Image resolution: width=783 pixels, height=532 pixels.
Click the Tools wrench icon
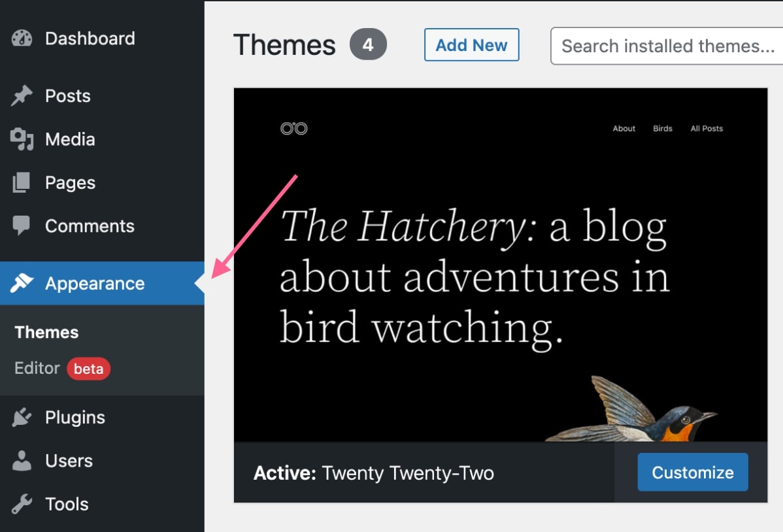(22, 504)
